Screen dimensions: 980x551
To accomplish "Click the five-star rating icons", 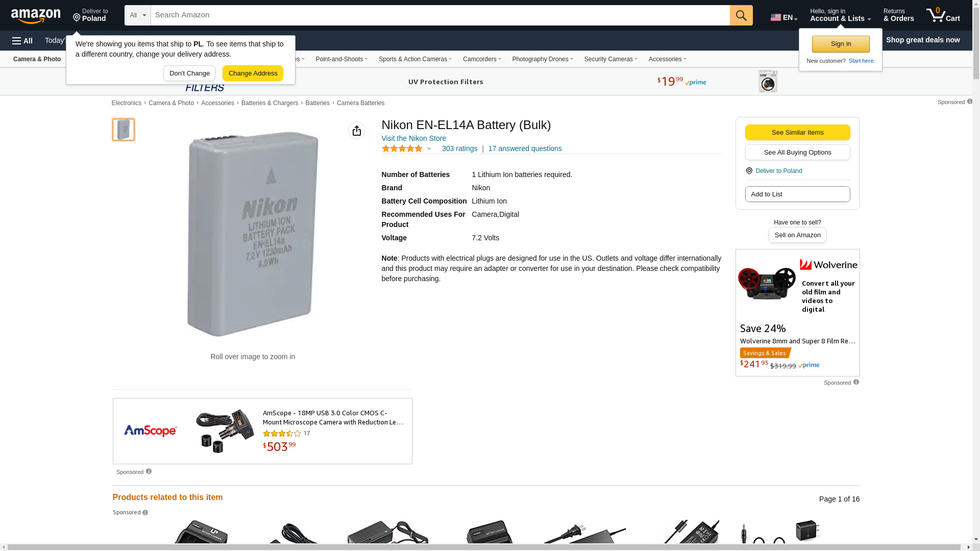I will pos(402,148).
